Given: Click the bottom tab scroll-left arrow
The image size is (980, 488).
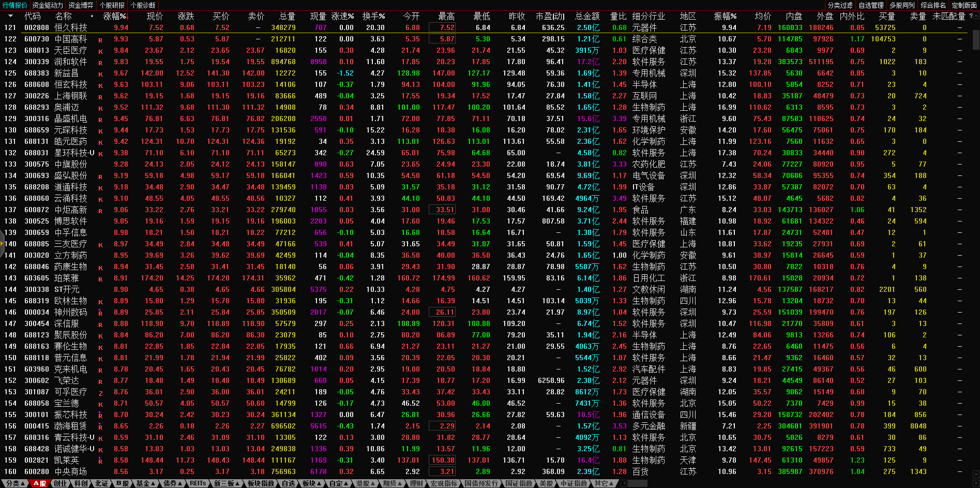Looking at the screenshot, I should tap(624, 483).
